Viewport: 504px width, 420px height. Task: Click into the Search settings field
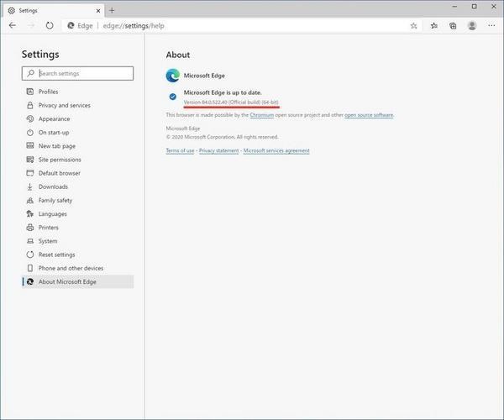[77, 73]
